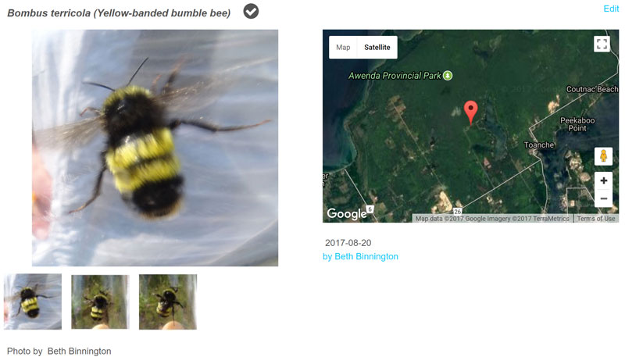Zoom out with the map minus button
The width and height of the screenshot is (625, 364).
pos(603,198)
